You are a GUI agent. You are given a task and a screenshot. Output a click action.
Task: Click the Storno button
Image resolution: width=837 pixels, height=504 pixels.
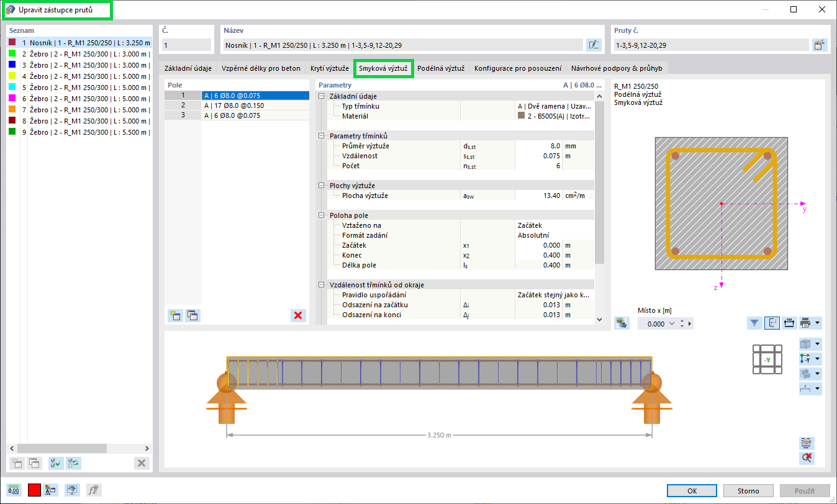click(748, 491)
